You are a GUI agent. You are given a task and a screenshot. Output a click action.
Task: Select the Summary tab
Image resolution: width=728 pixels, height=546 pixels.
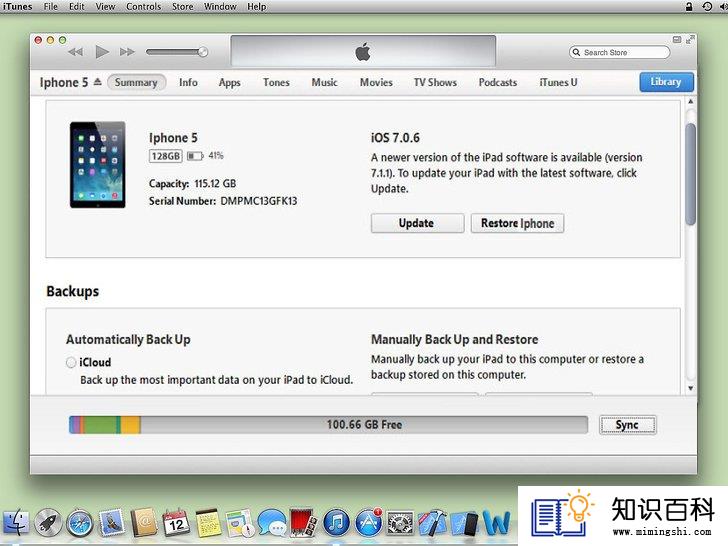pyautogui.click(x=136, y=82)
